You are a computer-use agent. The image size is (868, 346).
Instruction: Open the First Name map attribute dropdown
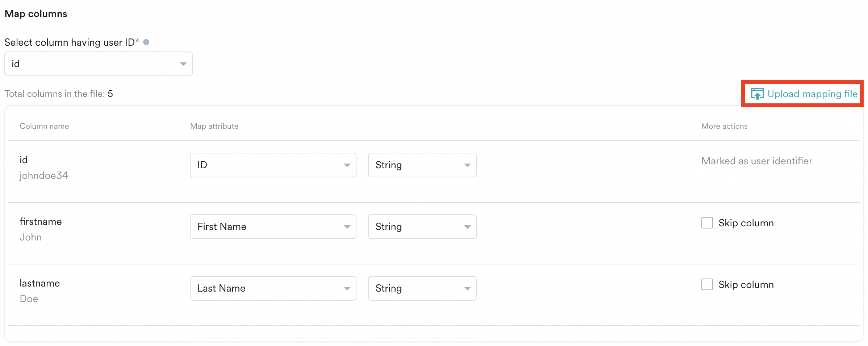pos(273,227)
